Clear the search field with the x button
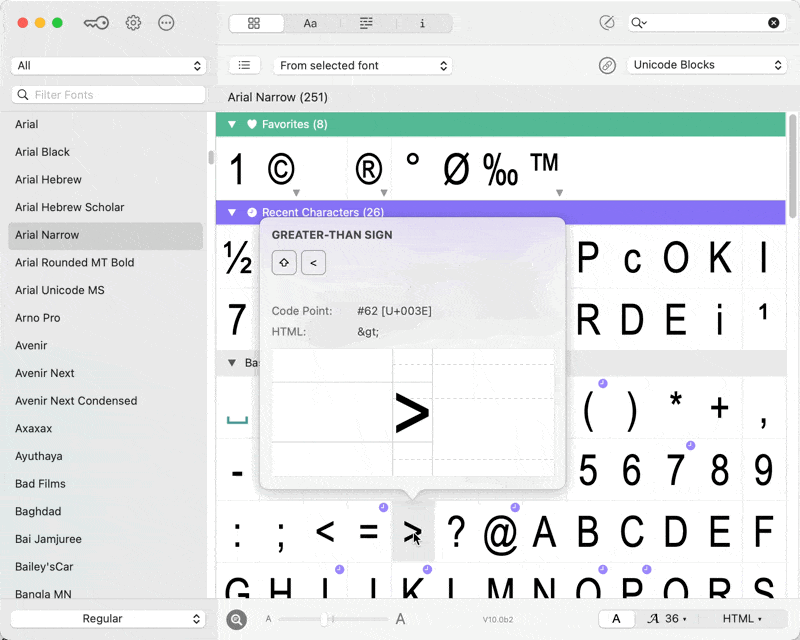 [x=773, y=23]
